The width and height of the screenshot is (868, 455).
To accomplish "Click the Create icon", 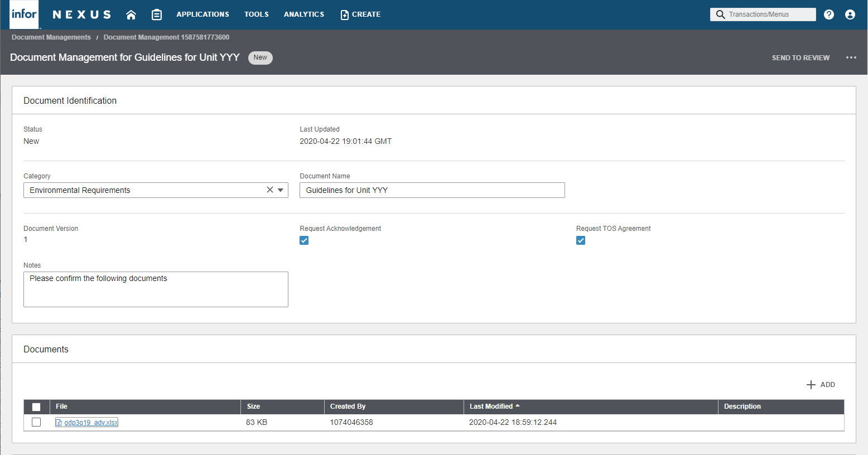I will coord(344,14).
